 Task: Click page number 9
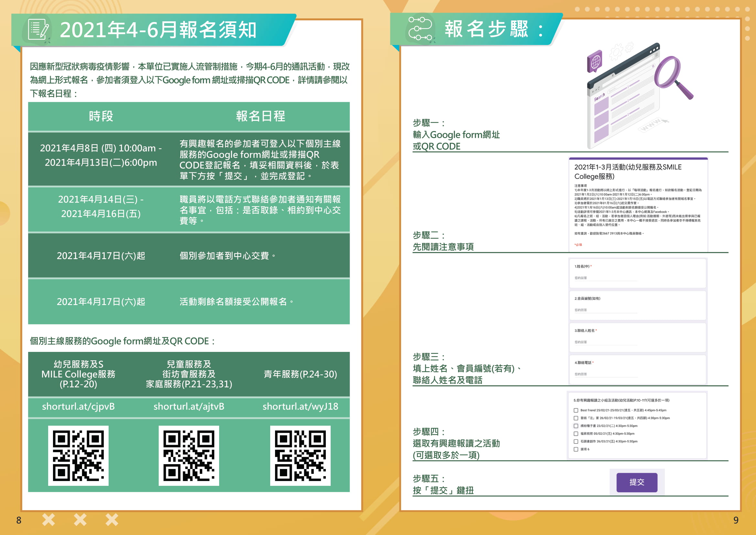point(736,520)
